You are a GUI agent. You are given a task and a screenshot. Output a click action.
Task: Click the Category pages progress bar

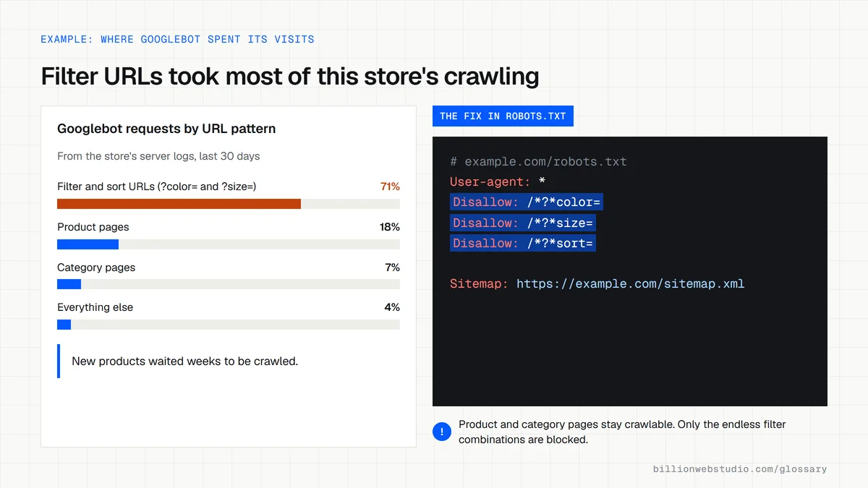click(229, 284)
